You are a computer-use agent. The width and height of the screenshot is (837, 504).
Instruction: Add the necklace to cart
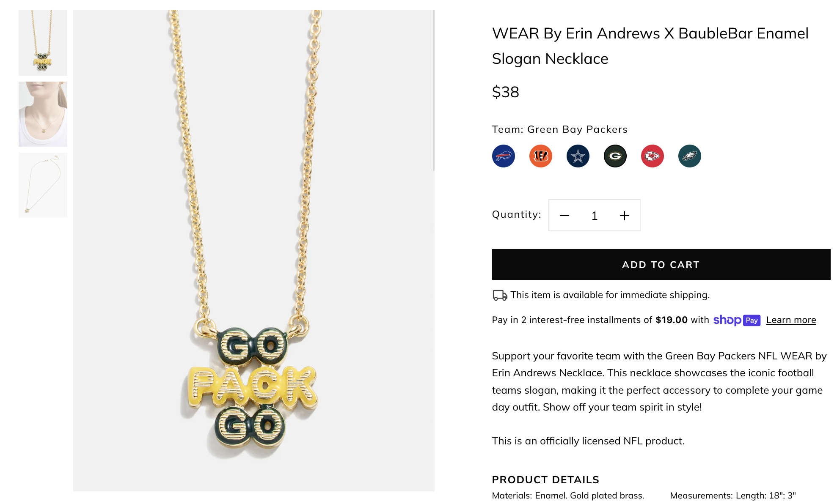click(x=661, y=265)
